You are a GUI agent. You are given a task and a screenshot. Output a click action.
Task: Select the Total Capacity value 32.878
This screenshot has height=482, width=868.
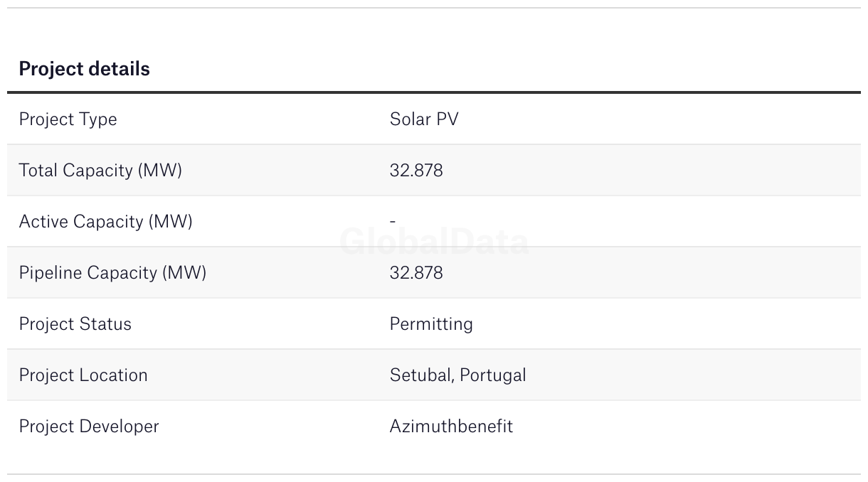[416, 171]
